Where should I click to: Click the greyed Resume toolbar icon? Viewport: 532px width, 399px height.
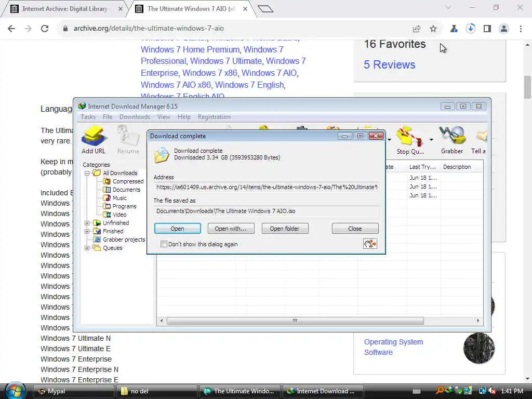coord(128,137)
